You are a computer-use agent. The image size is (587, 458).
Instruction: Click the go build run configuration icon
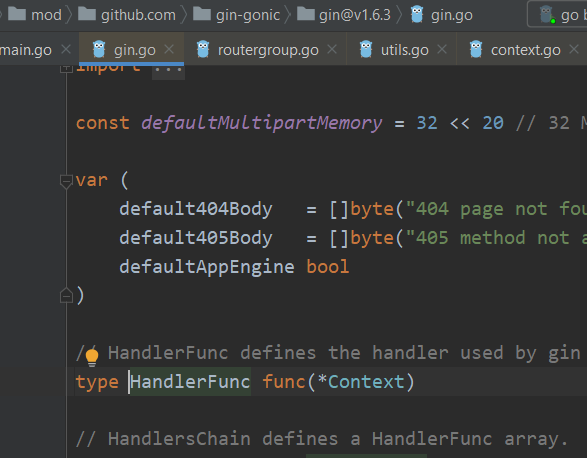[547, 15]
